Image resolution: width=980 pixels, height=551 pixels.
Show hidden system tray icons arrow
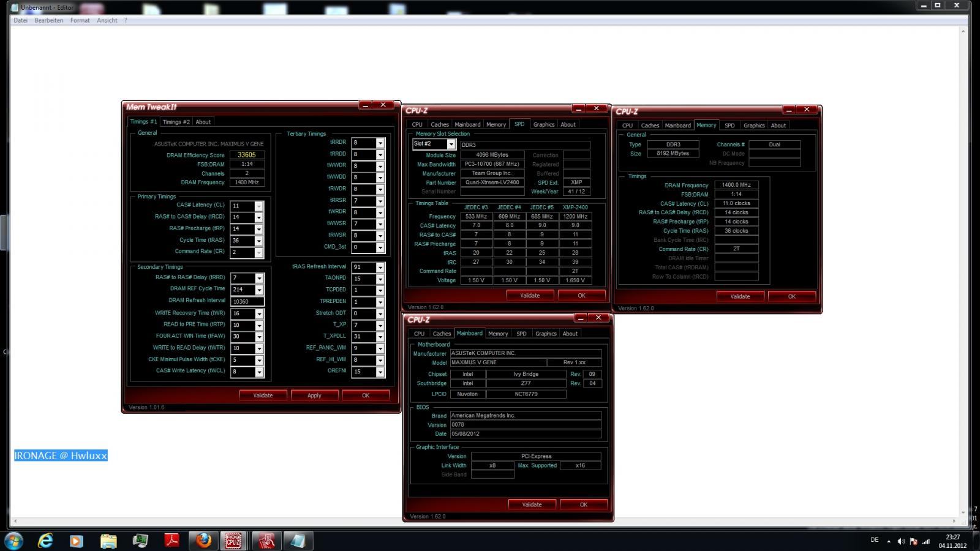[888, 541]
